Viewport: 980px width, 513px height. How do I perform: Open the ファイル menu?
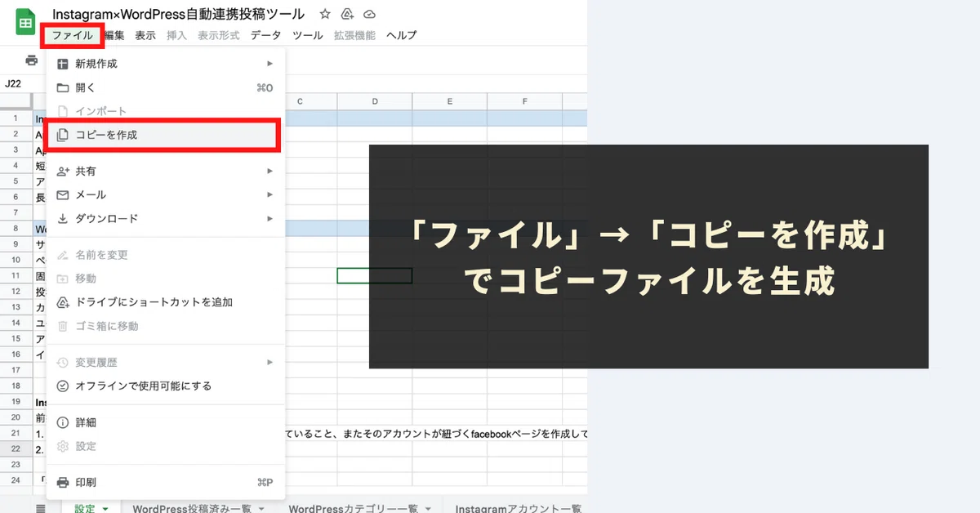coord(72,35)
